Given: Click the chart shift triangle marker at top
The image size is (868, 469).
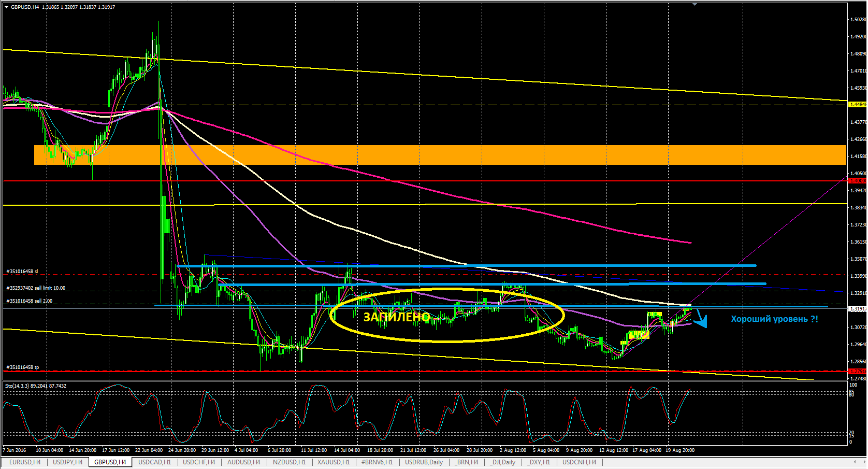Looking at the screenshot, I should point(695,4).
